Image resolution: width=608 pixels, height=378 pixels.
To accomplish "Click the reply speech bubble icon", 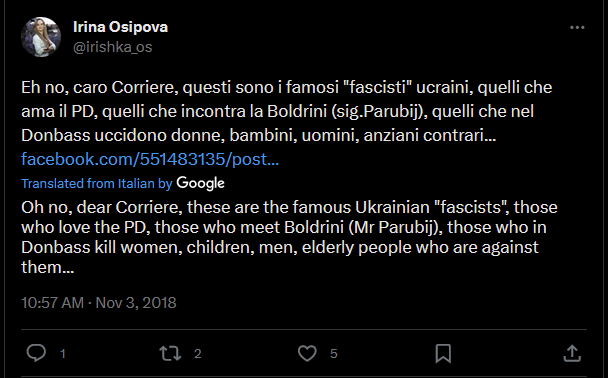I will [x=36, y=353].
